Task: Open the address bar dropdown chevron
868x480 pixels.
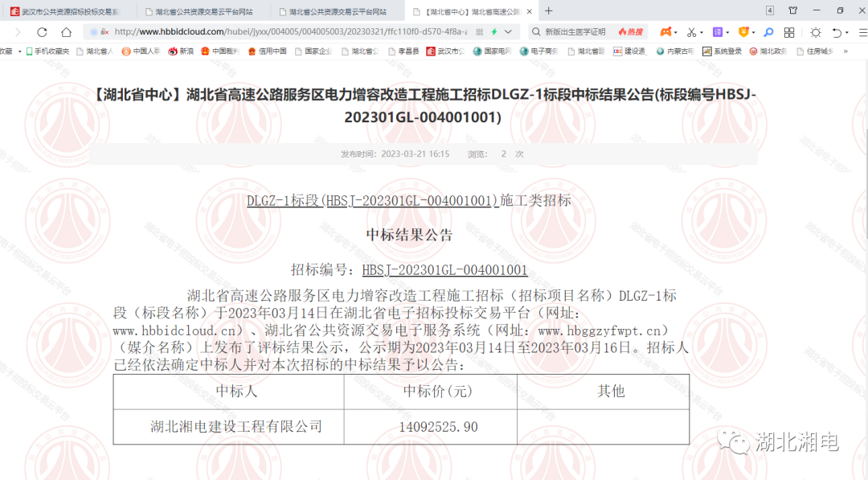Action: click(507, 31)
